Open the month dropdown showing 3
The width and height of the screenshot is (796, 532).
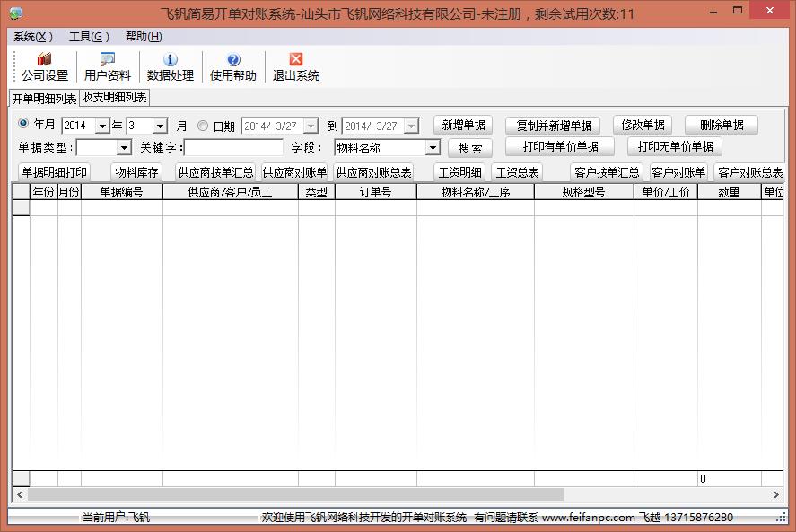(x=160, y=126)
